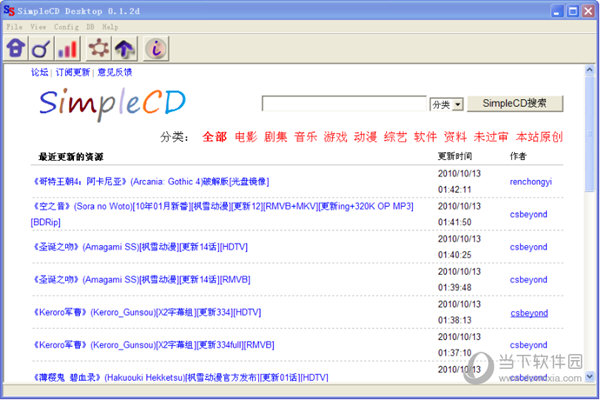Screen dimensions: 600x400
Task: Minimize the SimpleCD Desktop window
Action: click(x=557, y=11)
